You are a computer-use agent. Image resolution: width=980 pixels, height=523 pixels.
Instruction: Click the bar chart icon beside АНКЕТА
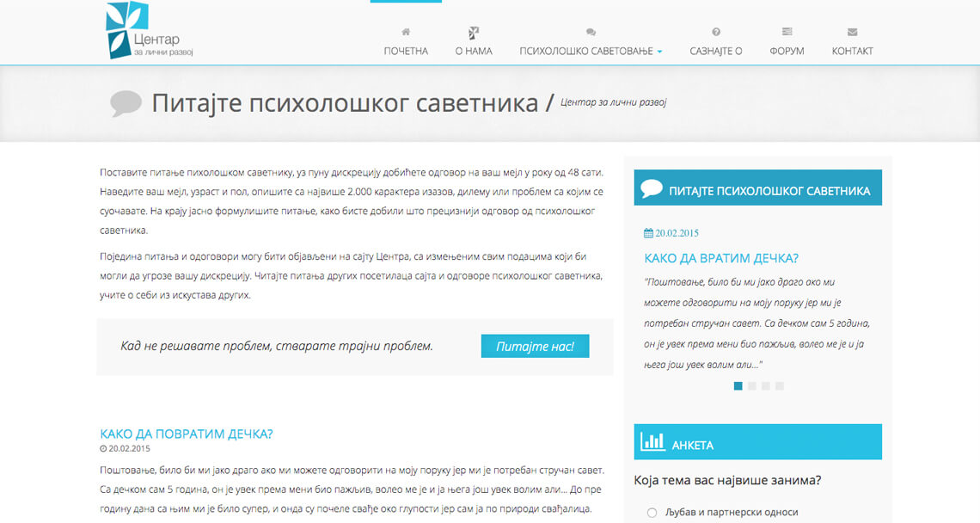click(x=653, y=442)
